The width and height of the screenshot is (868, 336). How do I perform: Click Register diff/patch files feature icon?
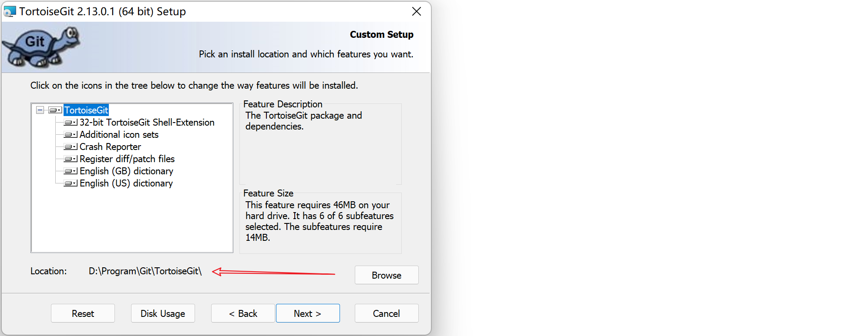[71, 159]
